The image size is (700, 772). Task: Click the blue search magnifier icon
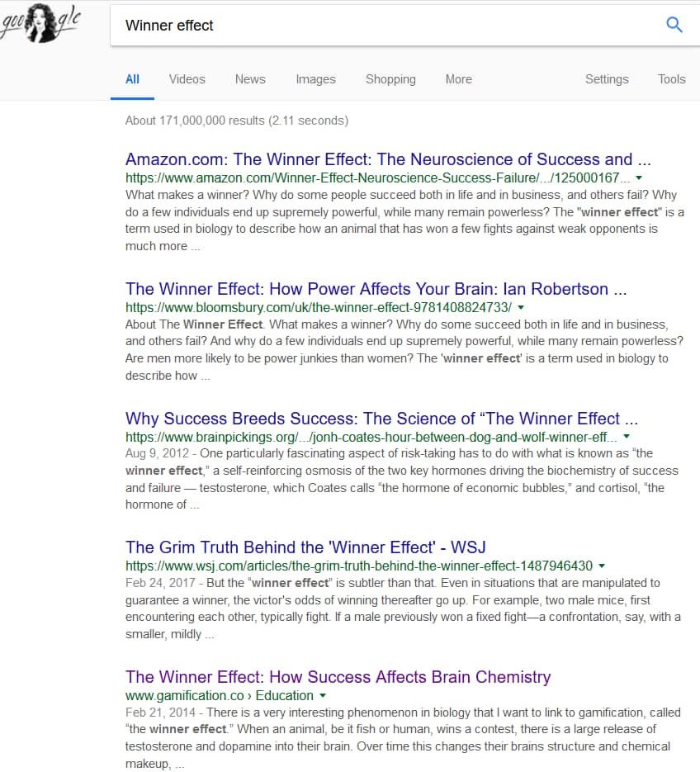tap(674, 25)
